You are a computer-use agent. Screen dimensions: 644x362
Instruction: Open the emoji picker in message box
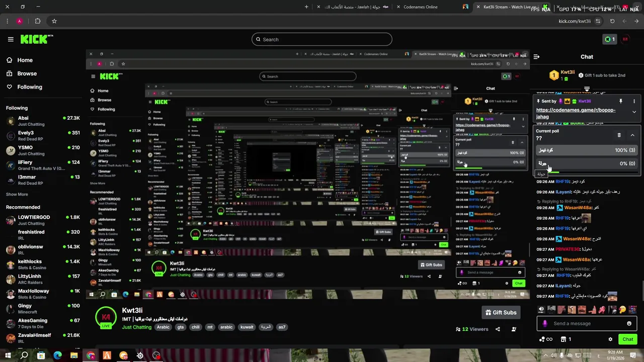click(x=629, y=324)
